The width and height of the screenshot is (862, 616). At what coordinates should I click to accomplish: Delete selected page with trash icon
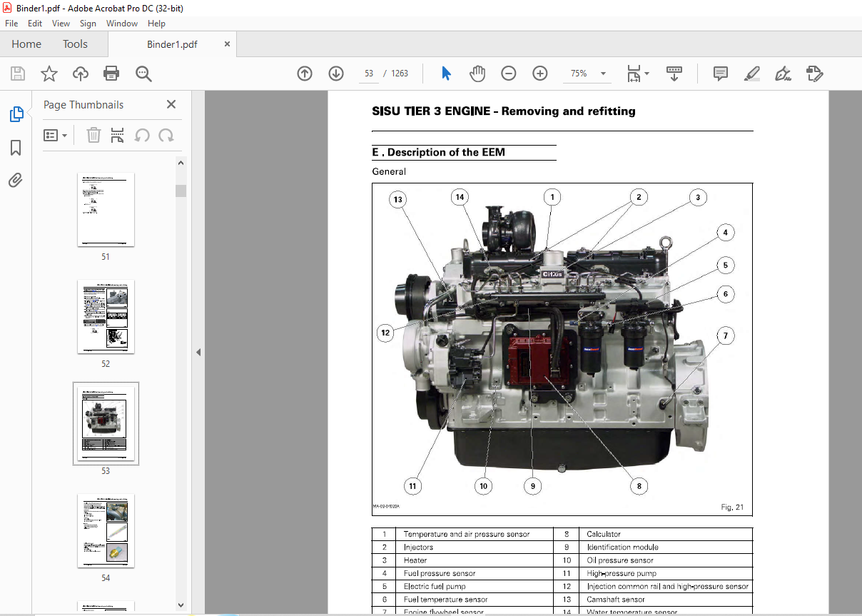pos(93,135)
